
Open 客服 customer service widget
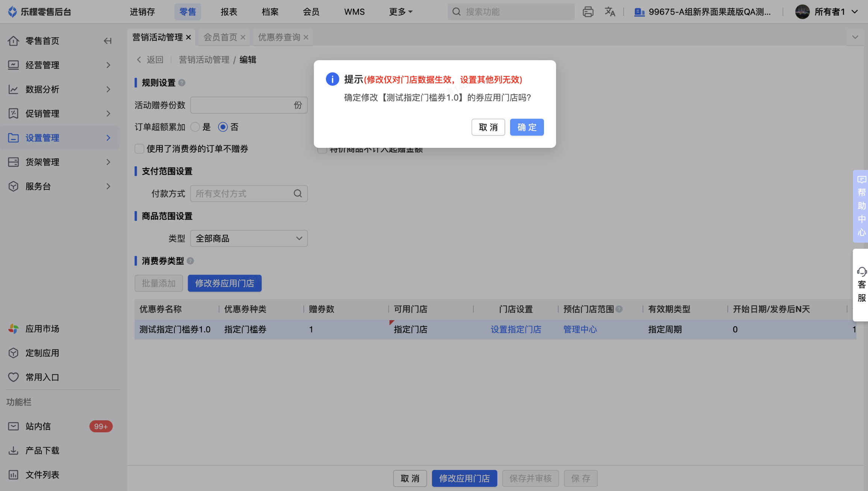(861, 284)
